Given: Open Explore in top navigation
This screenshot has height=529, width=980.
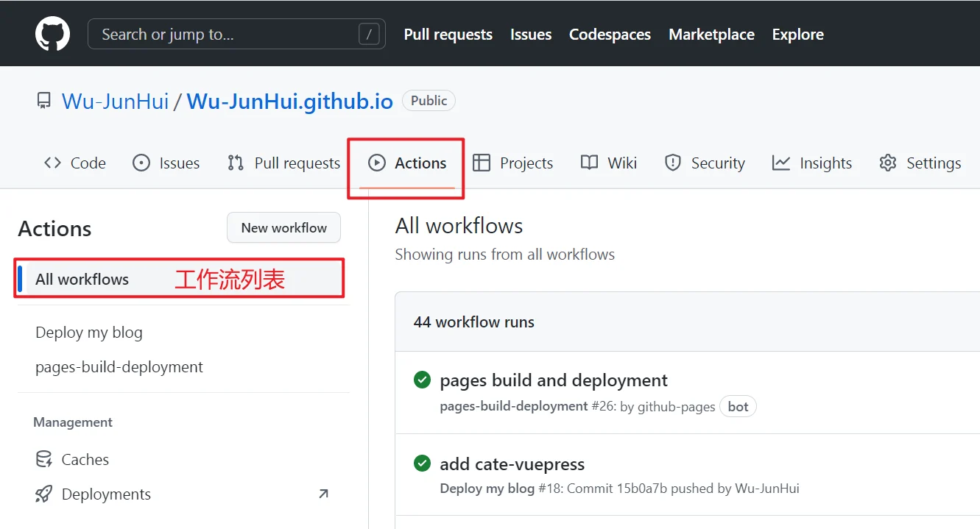Looking at the screenshot, I should (x=797, y=34).
